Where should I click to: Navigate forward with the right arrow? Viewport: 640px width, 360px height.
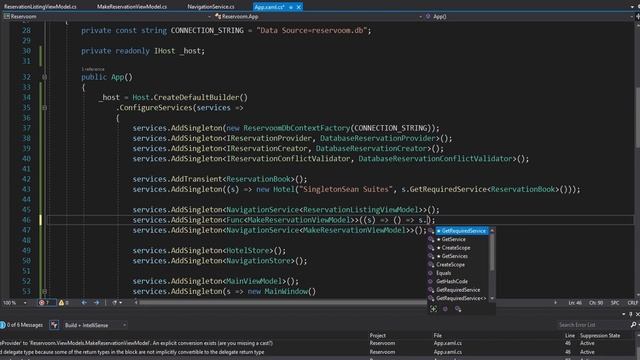[96, 303]
